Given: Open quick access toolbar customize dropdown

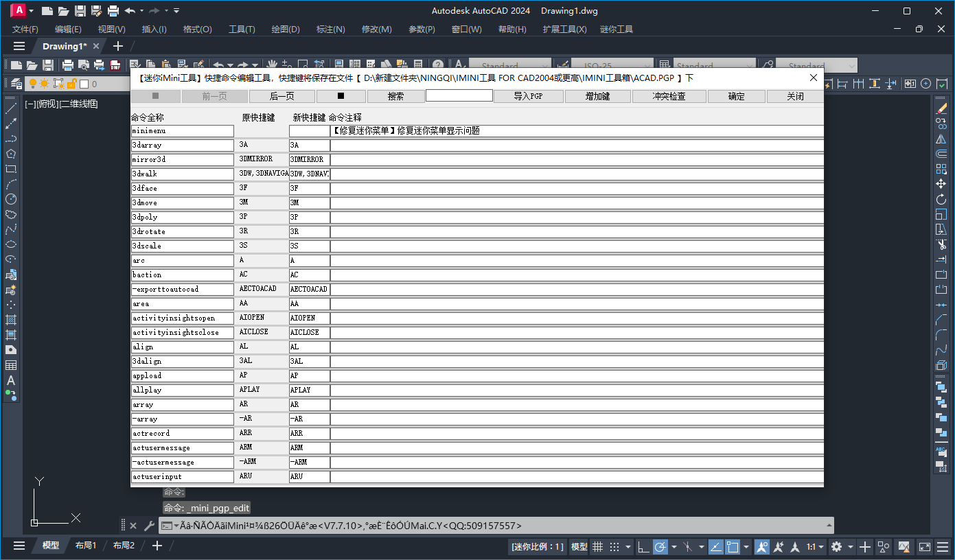Looking at the screenshot, I should point(176,10).
